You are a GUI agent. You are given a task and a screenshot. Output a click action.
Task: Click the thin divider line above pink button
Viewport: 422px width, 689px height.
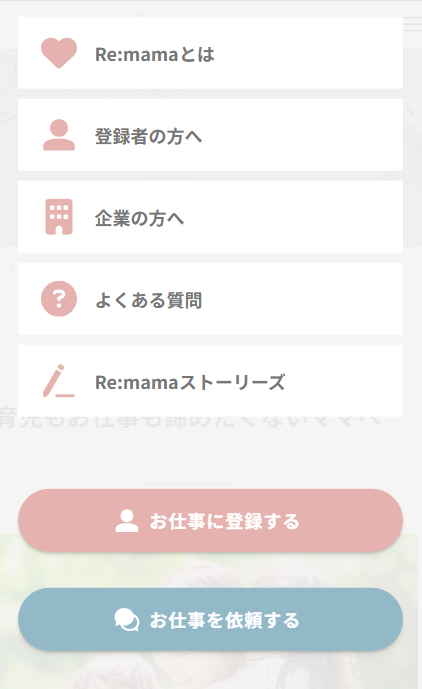pos(188,483)
